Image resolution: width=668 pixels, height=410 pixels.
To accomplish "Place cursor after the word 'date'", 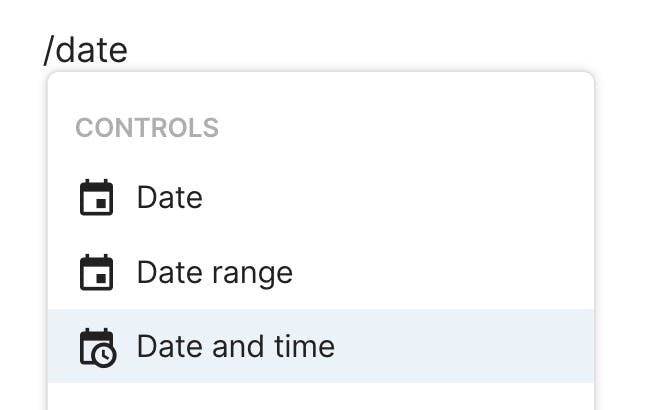I will click(129, 49).
